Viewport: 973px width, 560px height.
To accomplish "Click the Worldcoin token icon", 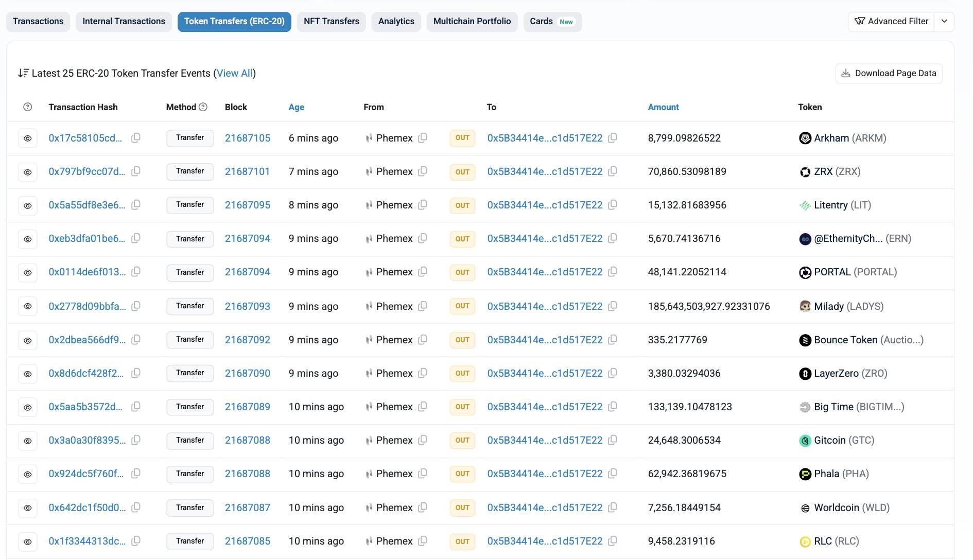I will pos(805,507).
